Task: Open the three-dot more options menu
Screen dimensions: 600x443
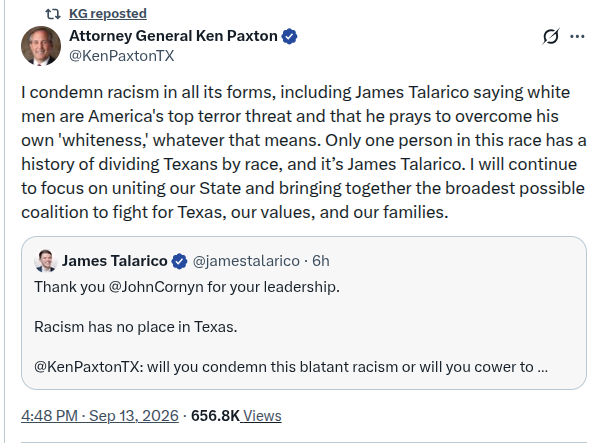Action: (577, 36)
